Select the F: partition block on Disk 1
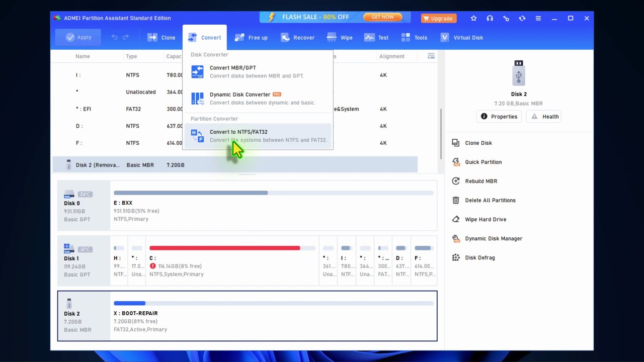The image size is (644, 362). point(424,260)
